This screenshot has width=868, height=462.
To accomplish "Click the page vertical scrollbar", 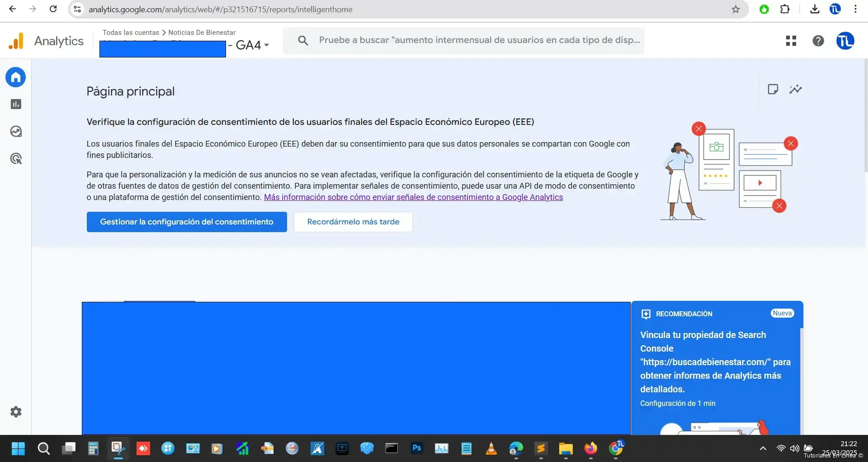I will click(866, 115).
